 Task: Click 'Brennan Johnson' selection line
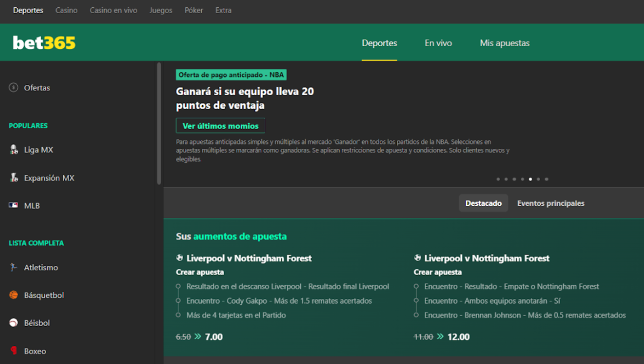click(x=525, y=315)
